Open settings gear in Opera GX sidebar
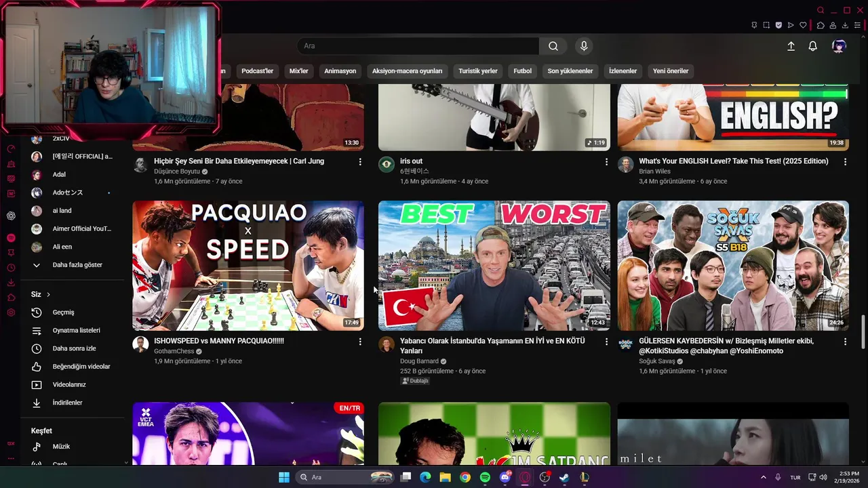 tap(11, 312)
